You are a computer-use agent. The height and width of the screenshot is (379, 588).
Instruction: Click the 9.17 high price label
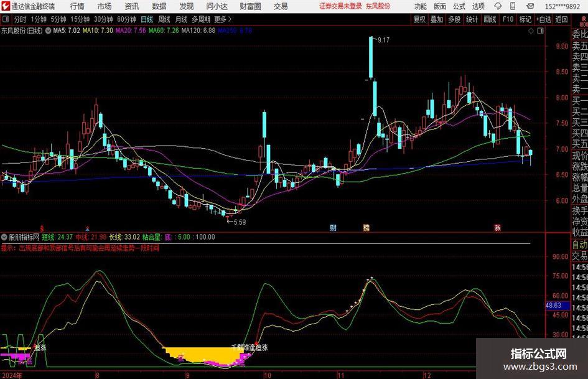click(x=384, y=40)
